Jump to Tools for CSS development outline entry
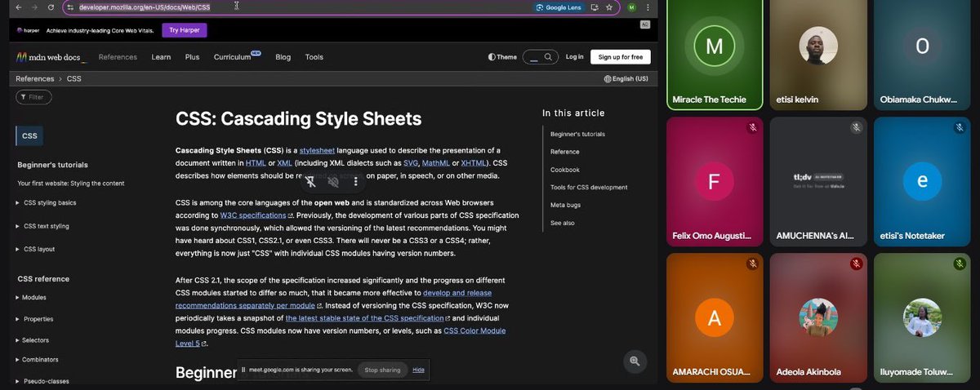Viewport: 980px width, 390px height. coord(589,187)
